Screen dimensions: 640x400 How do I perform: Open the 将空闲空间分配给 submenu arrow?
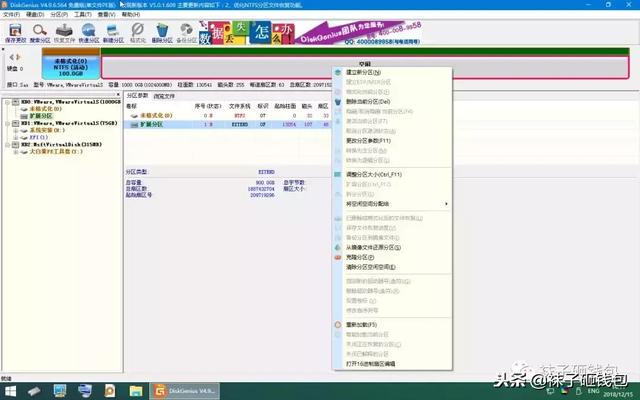[446, 204]
